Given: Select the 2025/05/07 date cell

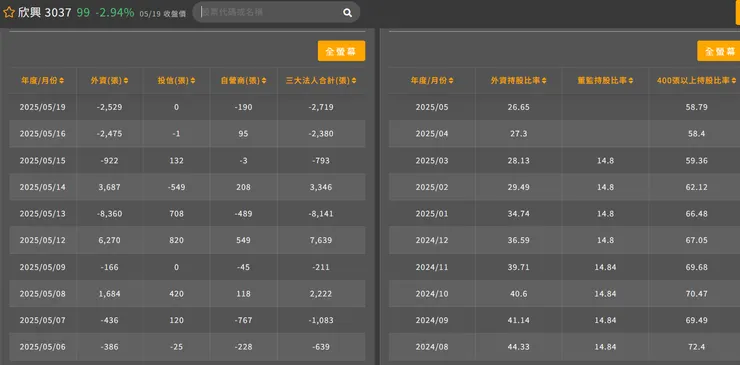Looking at the screenshot, I should click(x=42, y=320).
